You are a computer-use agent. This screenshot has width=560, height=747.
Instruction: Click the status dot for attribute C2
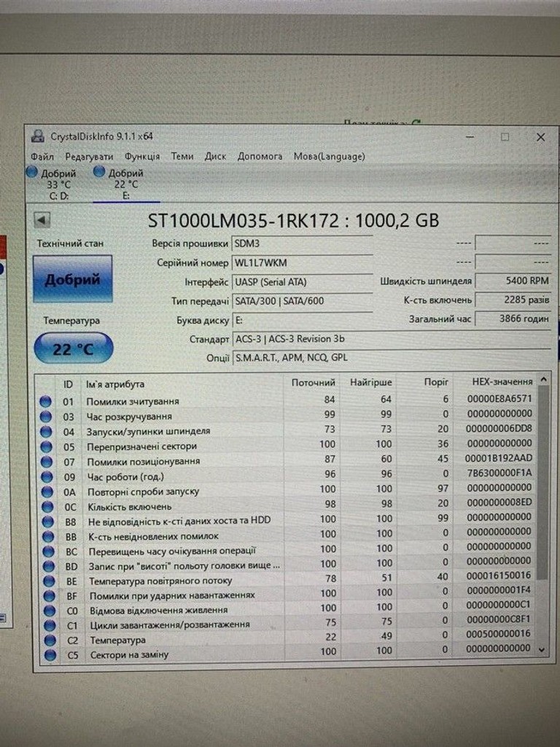[50, 640]
